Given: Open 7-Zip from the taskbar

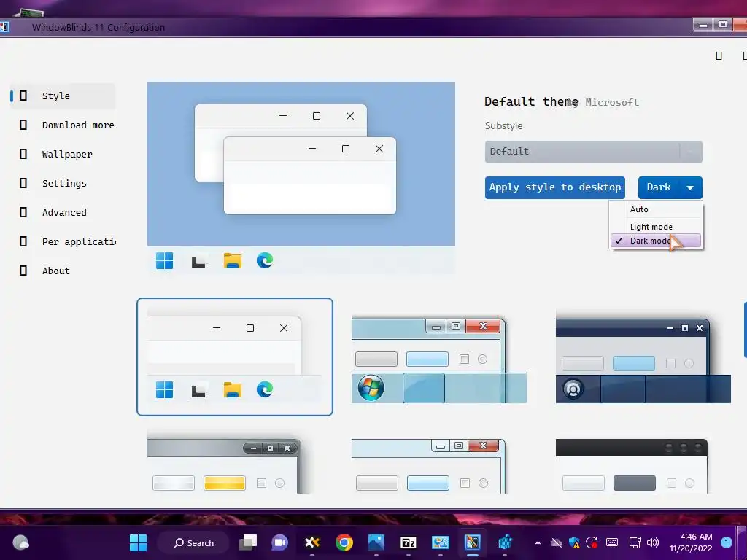Looking at the screenshot, I should [x=409, y=542].
